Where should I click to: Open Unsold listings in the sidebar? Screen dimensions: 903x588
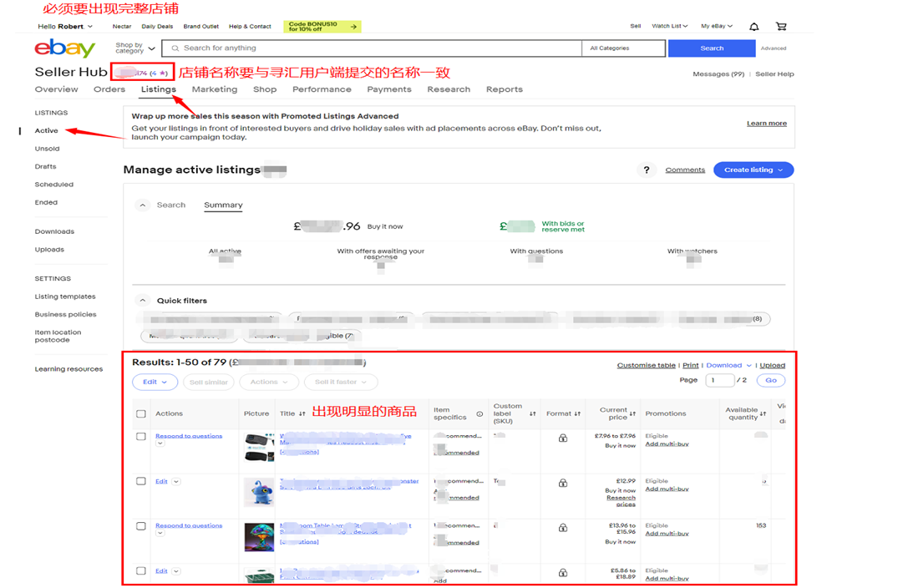(48, 149)
